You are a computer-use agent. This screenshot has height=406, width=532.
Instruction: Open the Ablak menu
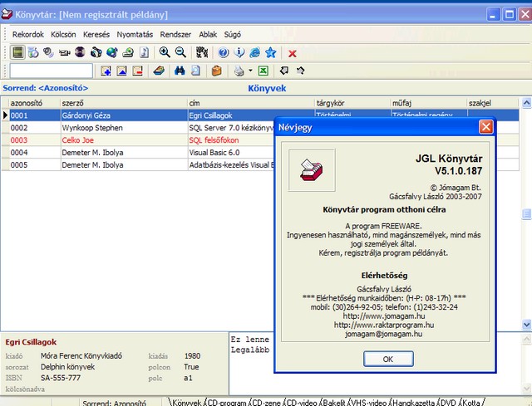pos(208,35)
